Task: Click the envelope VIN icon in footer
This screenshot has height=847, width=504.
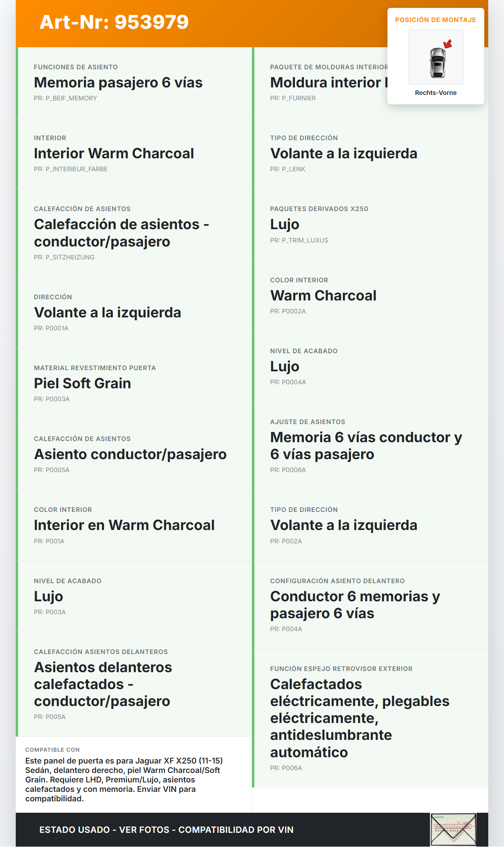Action: click(x=453, y=829)
